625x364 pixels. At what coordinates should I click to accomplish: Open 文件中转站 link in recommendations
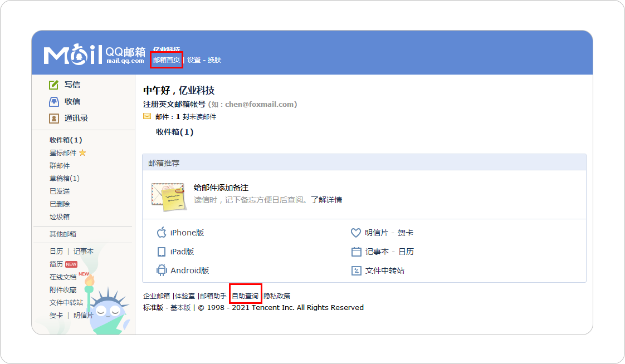coord(385,270)
